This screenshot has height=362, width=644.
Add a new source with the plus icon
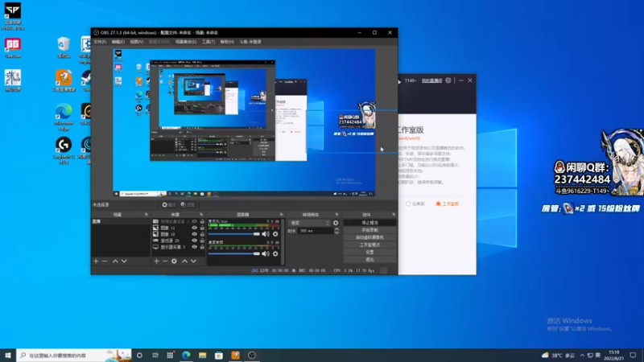156,261
